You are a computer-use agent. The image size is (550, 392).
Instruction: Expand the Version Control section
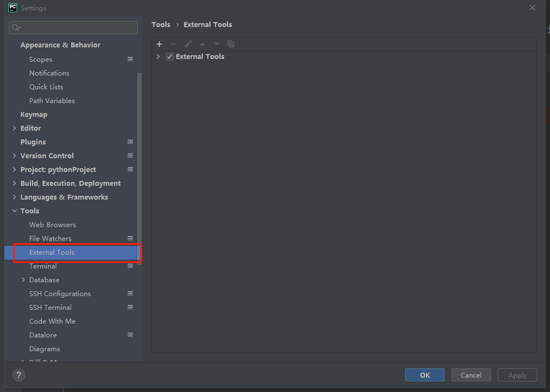pyautogui.click(x=14, y=155)
